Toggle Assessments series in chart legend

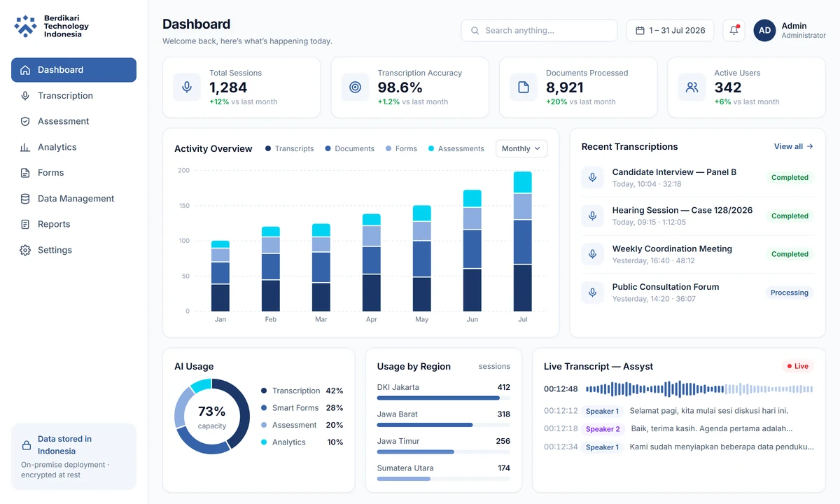[456, 148]
